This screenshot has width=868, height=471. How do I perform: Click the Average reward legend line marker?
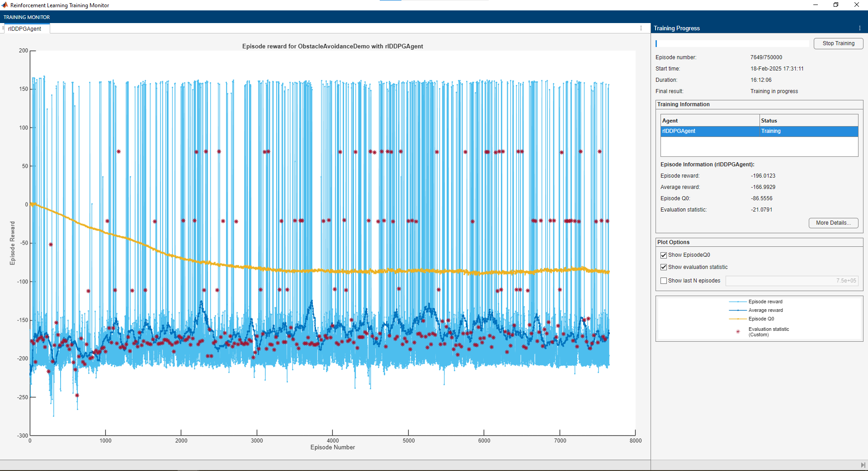[738, 311]
